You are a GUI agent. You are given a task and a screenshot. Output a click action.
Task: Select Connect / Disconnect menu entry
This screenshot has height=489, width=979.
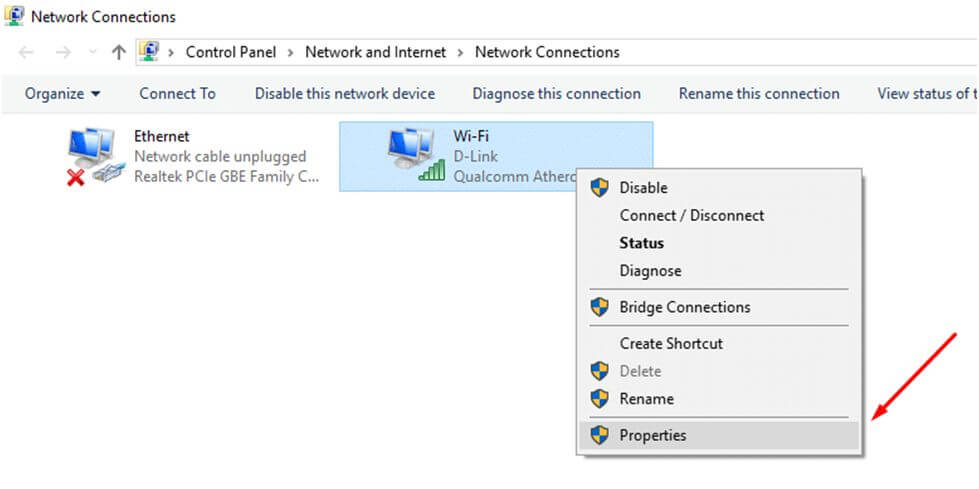pyautogui.click(x=691, y=215)
